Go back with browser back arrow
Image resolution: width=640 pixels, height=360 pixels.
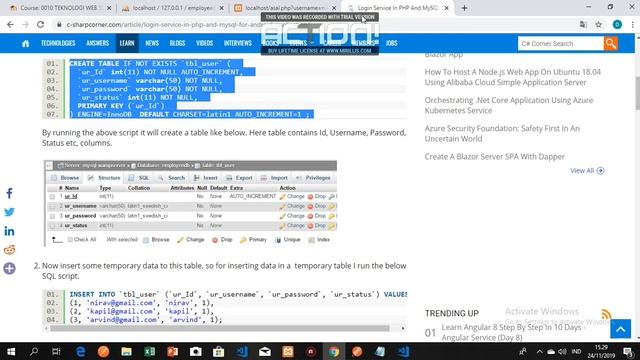(10, 24)
